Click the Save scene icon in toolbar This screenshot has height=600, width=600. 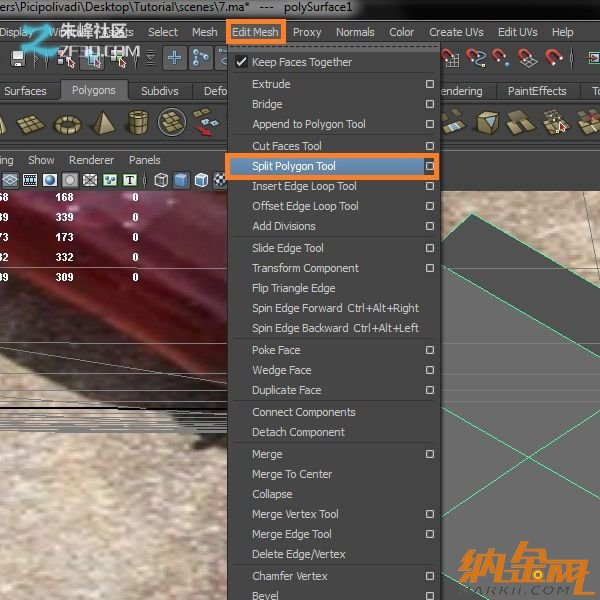(x=17, y=59)
